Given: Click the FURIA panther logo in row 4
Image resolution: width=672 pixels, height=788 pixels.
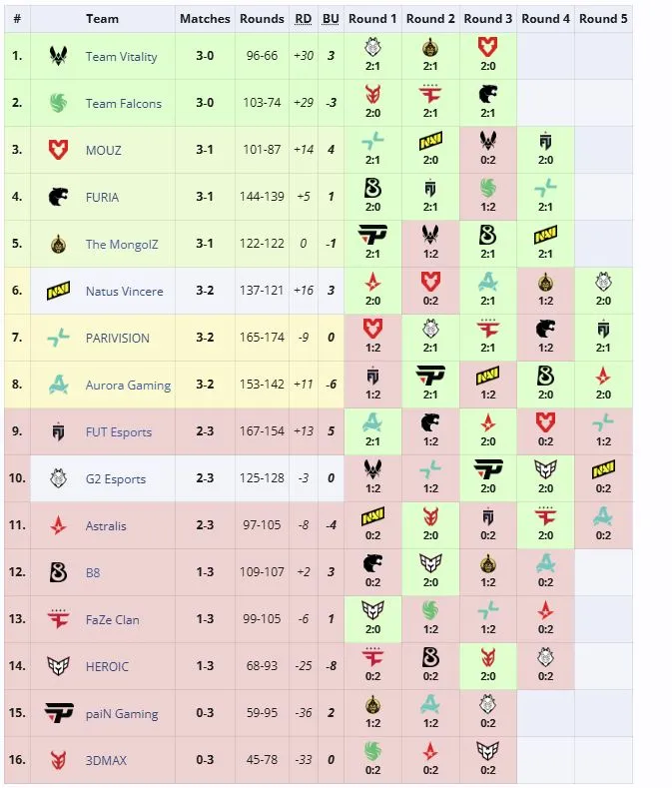Looking at the screenshot, I should coord(58,197).
